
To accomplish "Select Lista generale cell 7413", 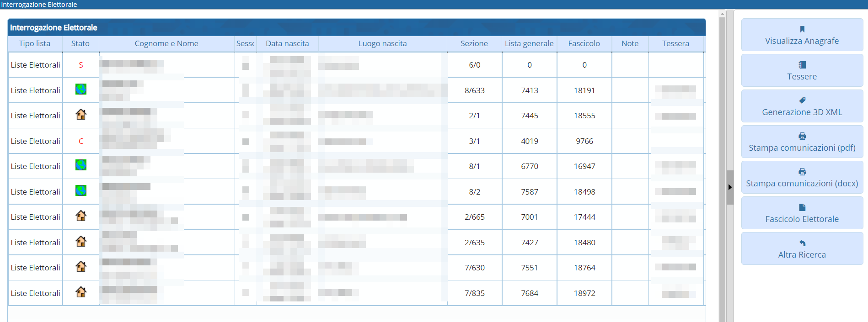I will click(530, 90).
